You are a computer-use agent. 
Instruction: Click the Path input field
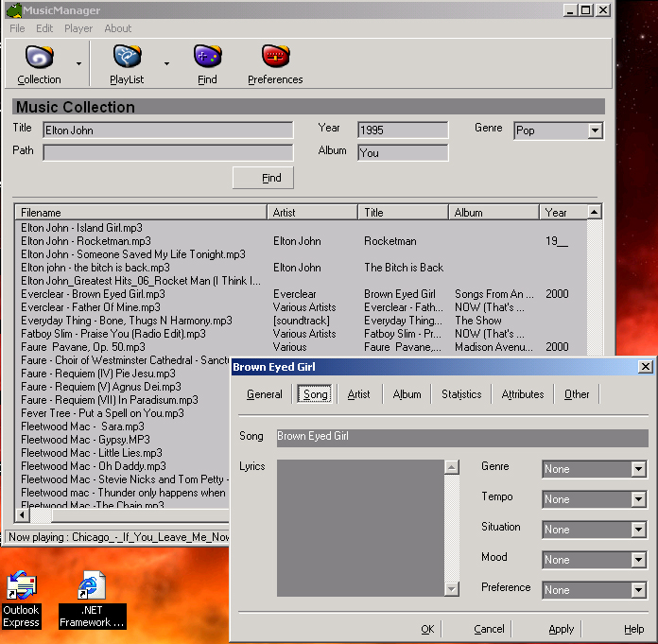pos(168,152)
